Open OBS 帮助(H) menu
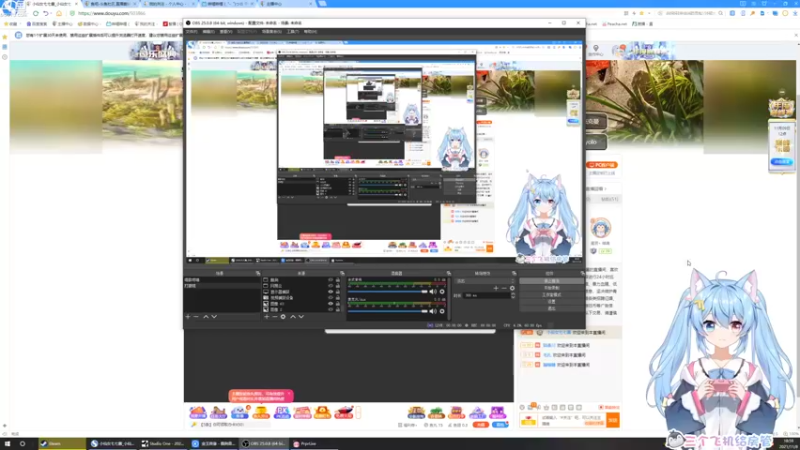Viewport: 800px width, 450px height. (x=310, y=32)
